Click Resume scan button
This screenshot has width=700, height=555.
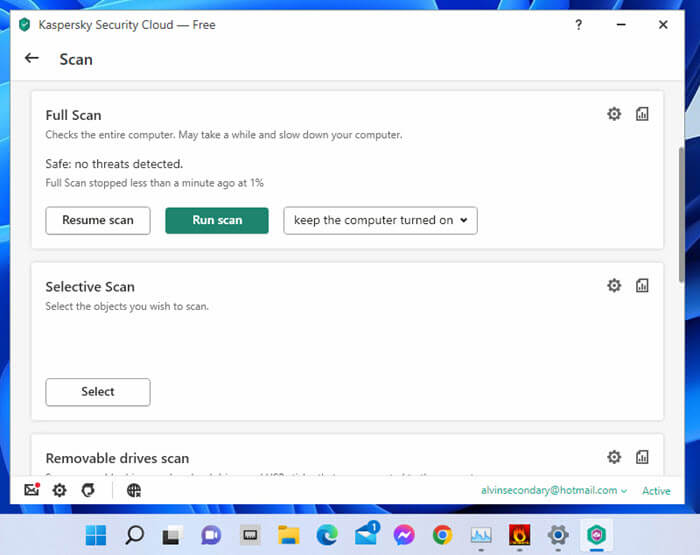(x=98, y=220)
